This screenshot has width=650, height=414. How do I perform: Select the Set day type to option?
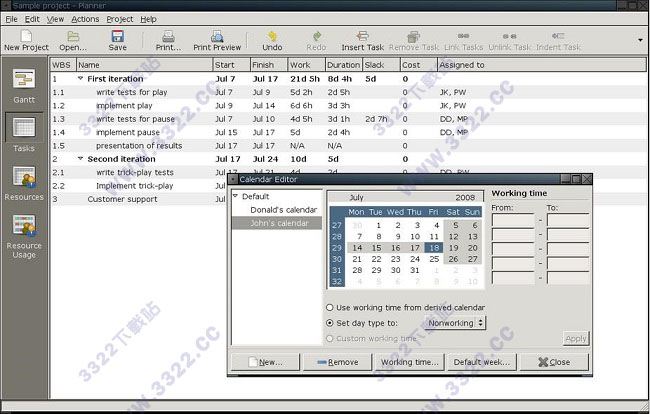point(331,323)
